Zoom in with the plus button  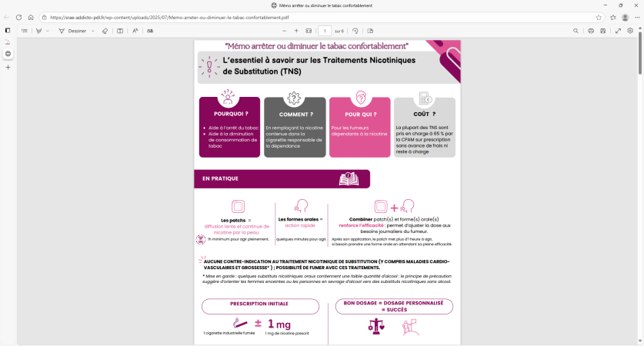click(x=296, y=31)
